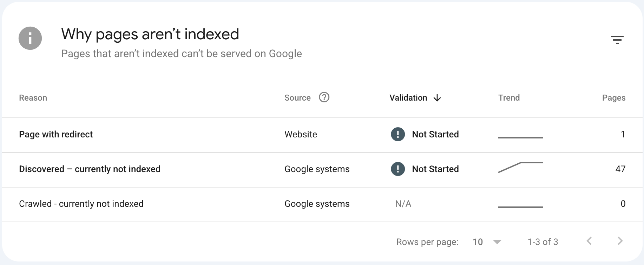Go to next page chevron
The image size is (644, 265).
coord(620,241)
